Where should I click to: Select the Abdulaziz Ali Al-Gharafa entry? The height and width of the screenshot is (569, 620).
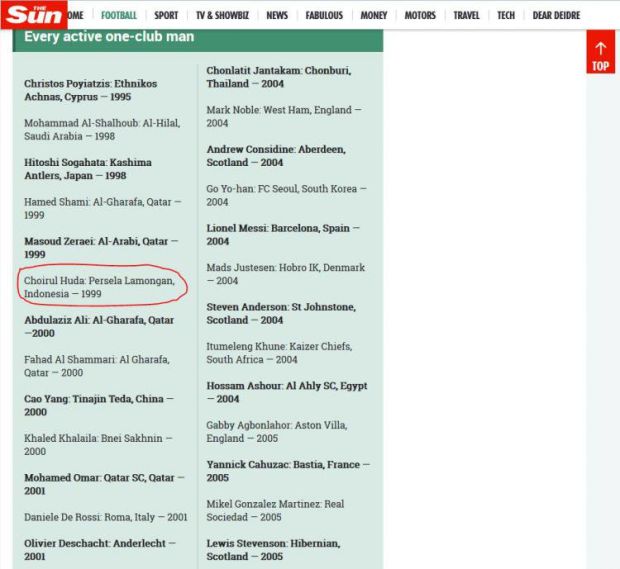click(99, 327)
